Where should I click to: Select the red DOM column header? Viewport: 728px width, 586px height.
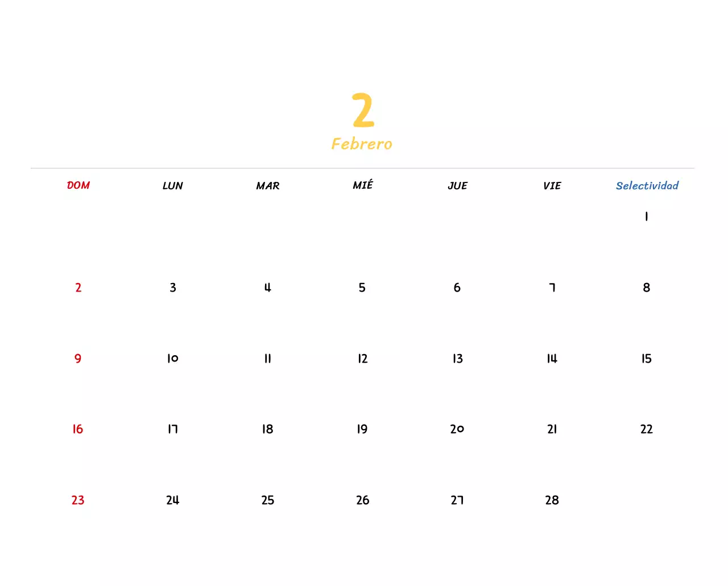tap(78, 185)
